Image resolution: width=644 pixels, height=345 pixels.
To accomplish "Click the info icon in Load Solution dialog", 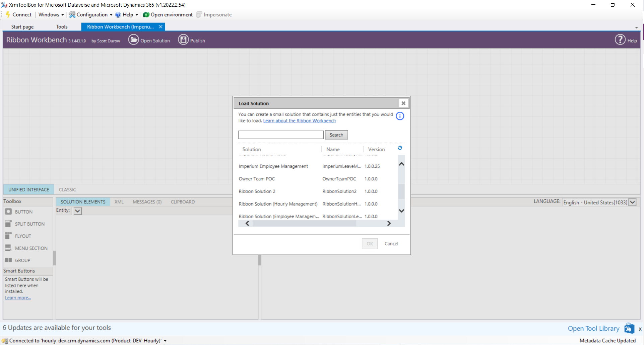I will coord(400,116).
